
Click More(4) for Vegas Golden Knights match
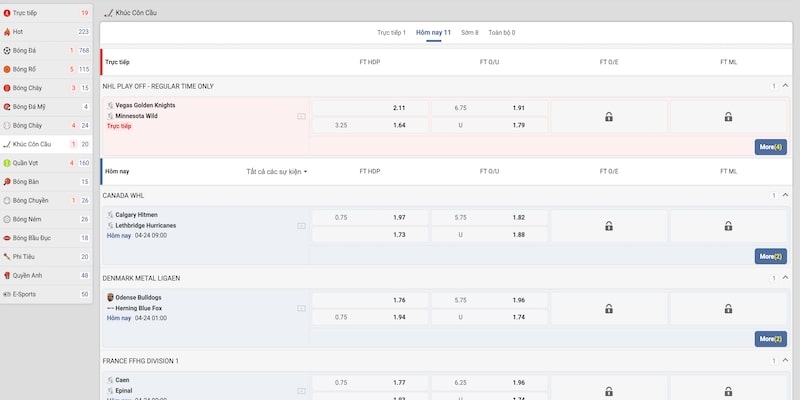(x=770, y=147)
